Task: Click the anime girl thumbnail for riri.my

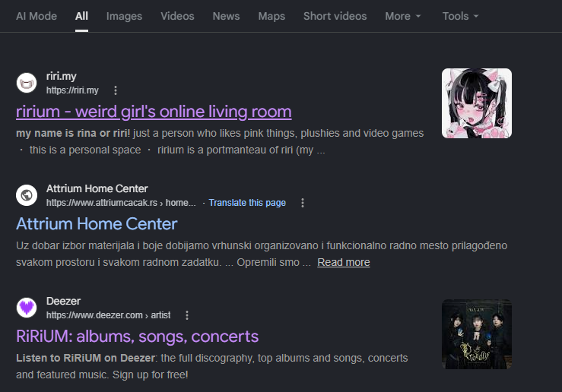Action: click(x=477, y=103)
